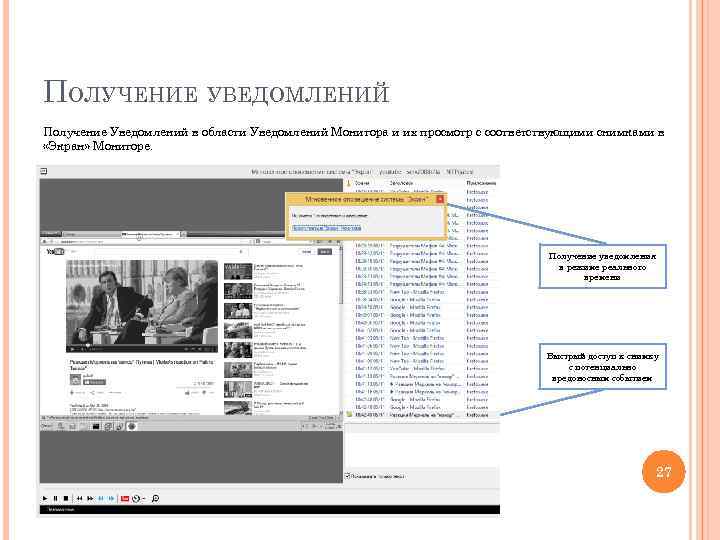The width and height of the screenshot is (720, 540).
Task: Select the flagged last event row
Action: pos(420,415)
